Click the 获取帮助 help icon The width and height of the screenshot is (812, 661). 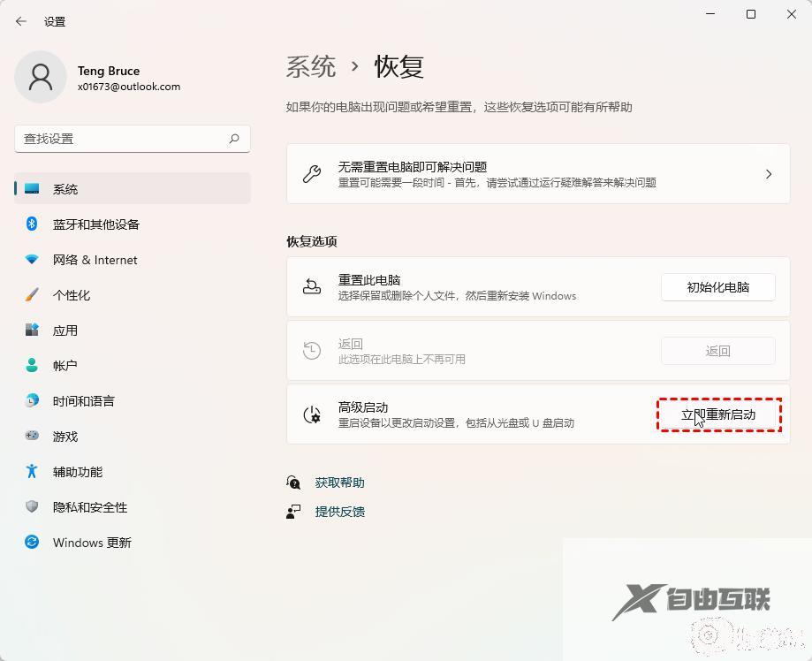293,482
